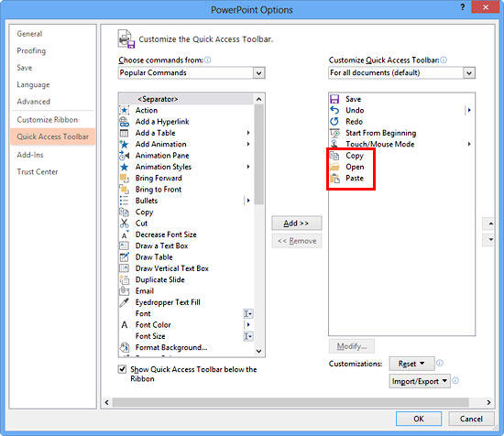Select the Font Size command row

tap(186, 336)
